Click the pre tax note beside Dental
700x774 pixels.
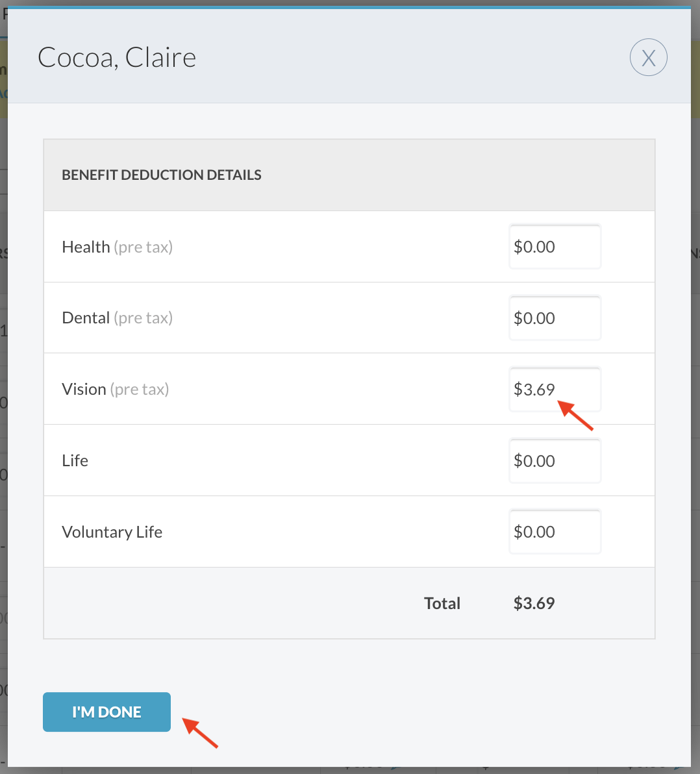click(x=143, y=318)
